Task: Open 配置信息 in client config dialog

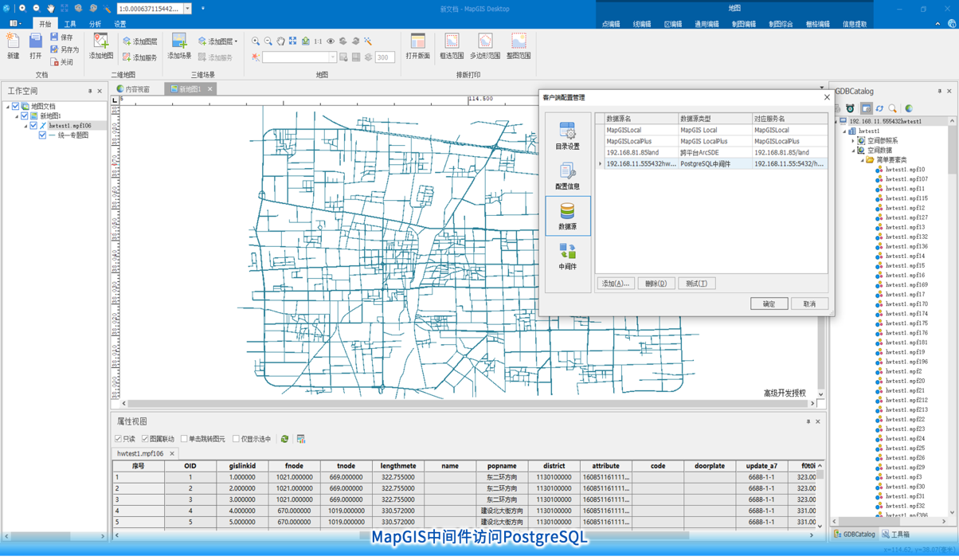Action: 567,175
